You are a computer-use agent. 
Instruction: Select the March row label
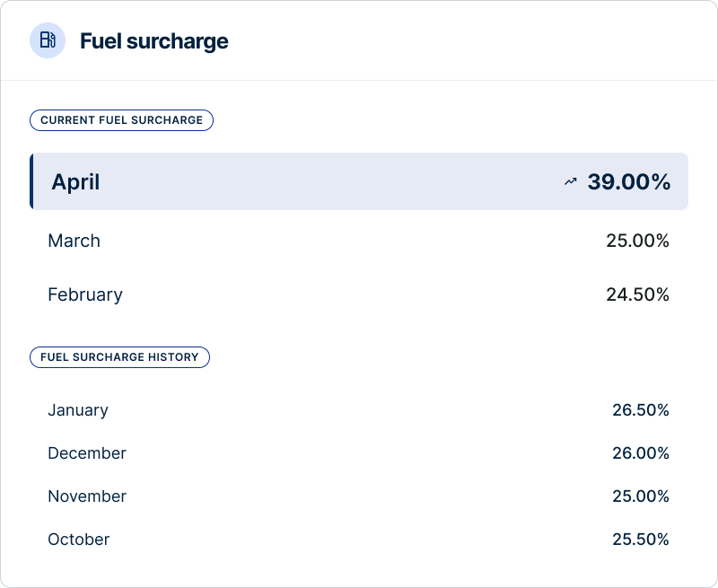click(x=74, y=241)
